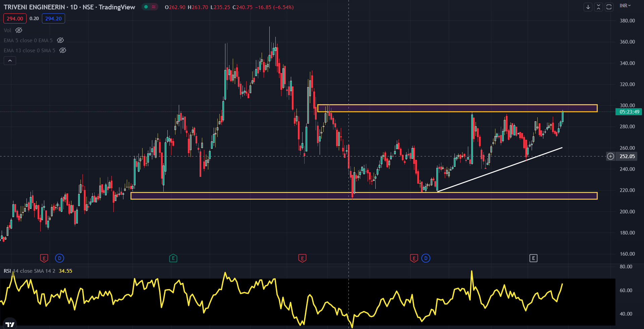Click the 160.00 price axis label
Screen dimensions: 644x329
627,254
